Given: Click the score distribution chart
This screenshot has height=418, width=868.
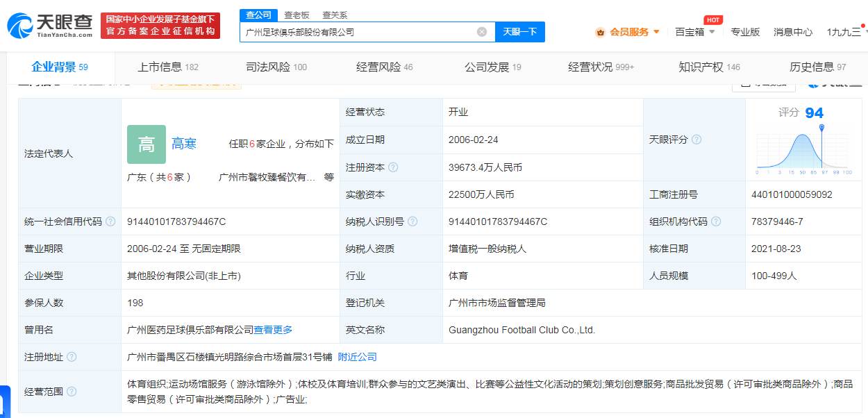Looking at the screenshot, I should point(803,150).
